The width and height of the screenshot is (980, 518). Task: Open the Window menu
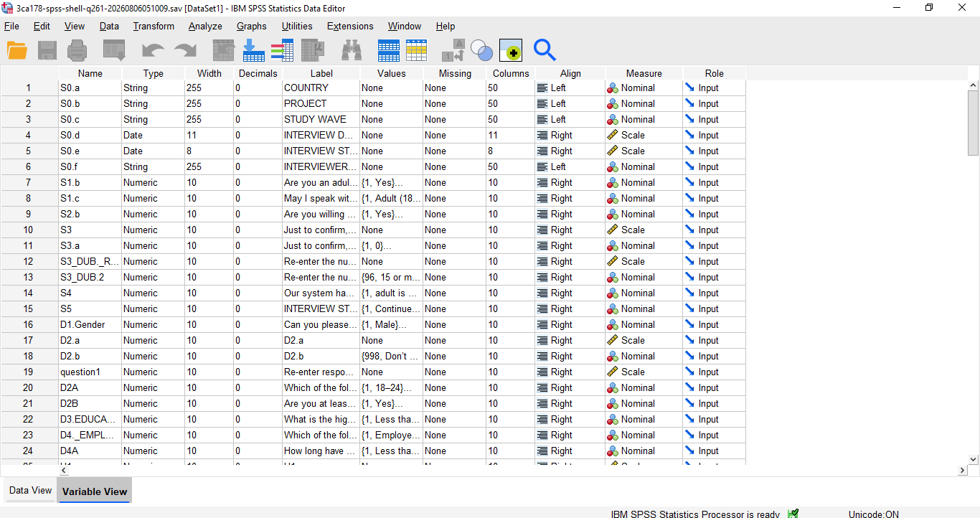click(x=405, y=26)
